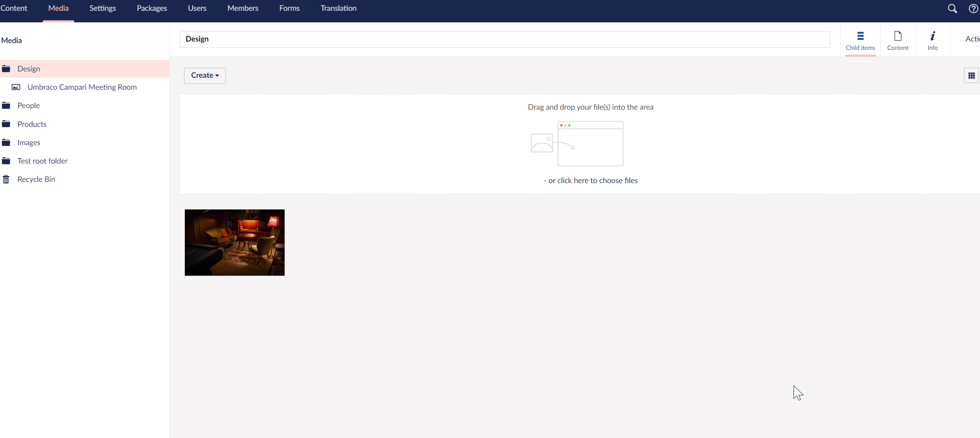
Task: Select the meeting room image thumbnail
Action: [x=235, y=243]
